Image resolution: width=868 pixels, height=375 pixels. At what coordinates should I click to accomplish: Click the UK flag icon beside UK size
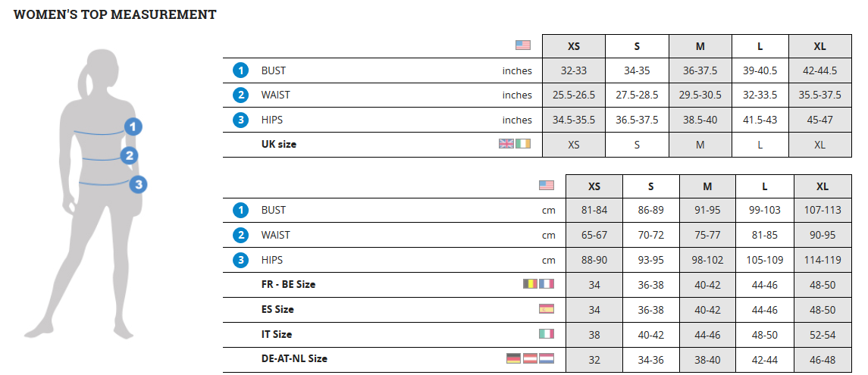click(x=506, y=144)
